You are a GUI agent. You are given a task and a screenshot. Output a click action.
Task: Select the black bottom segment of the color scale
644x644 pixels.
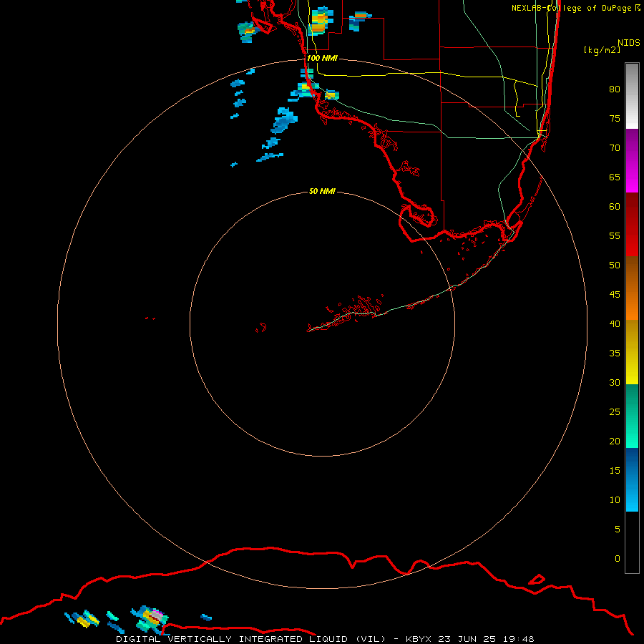point(632,542)
